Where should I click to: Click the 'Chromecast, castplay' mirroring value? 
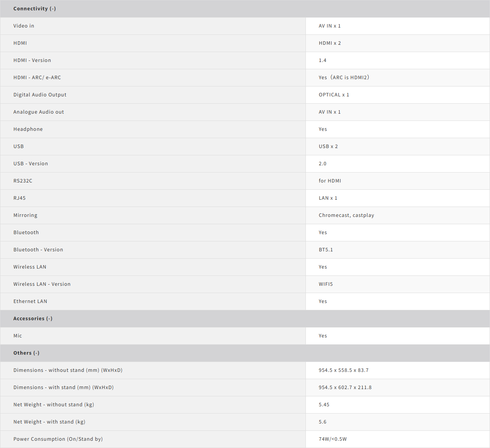[346, 215]
